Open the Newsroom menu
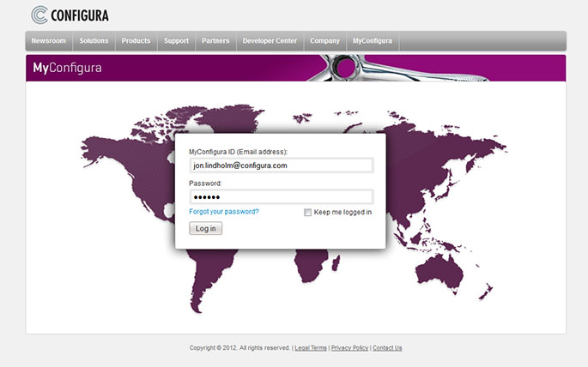Screen dimensions: 588x367 coord(49,41)
